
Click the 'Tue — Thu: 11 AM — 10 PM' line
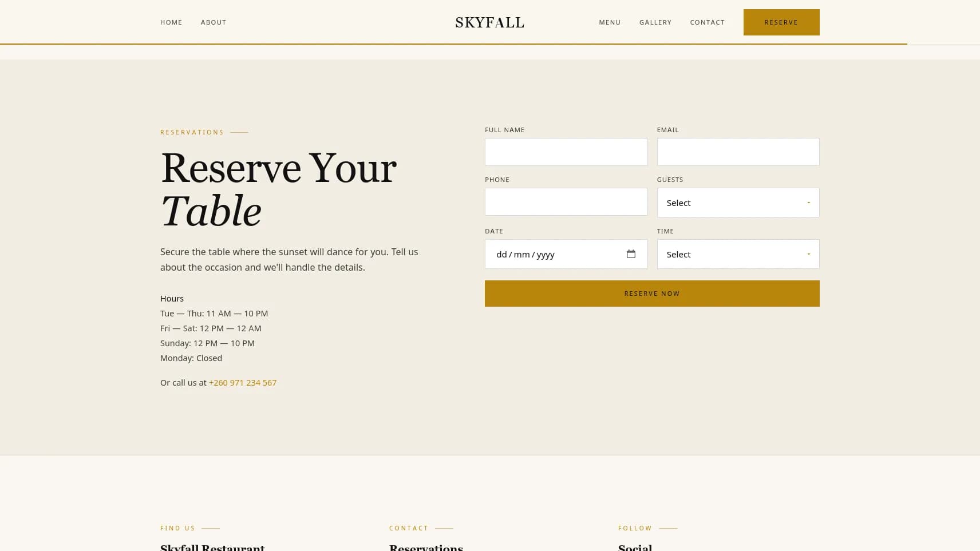(x=214, y=314)
